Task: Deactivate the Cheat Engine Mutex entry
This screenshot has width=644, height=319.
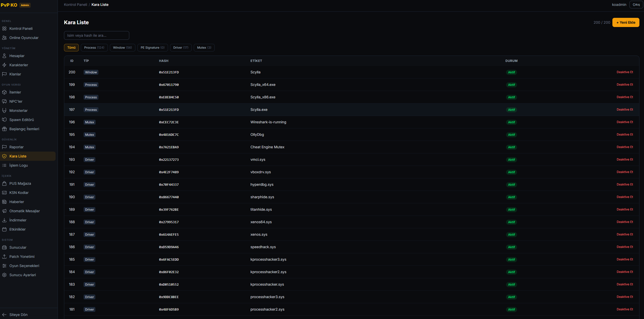Action: [625, 147]
